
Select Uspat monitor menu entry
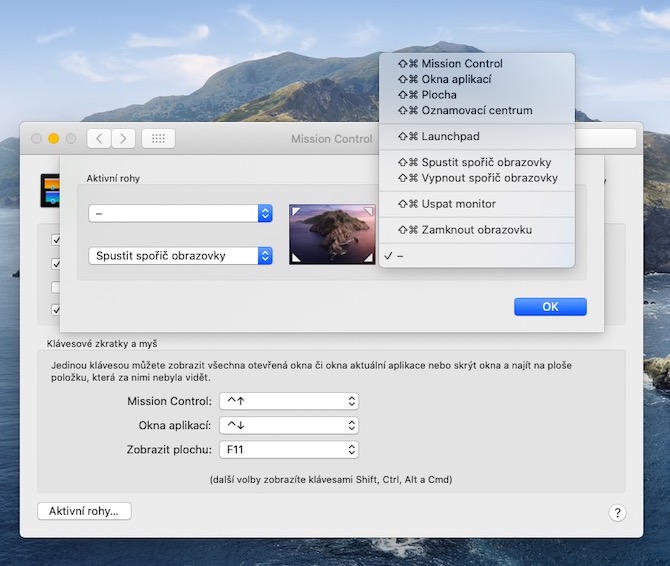point(476,204)
